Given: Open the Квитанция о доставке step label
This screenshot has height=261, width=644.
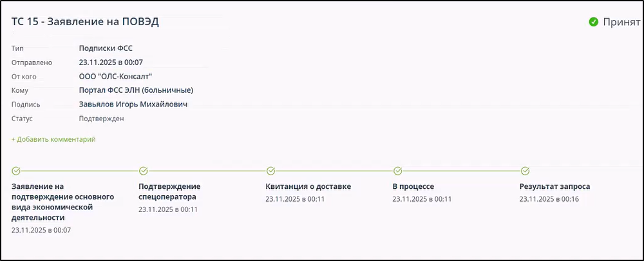Looking at the screenshot, I should [308, 187].
